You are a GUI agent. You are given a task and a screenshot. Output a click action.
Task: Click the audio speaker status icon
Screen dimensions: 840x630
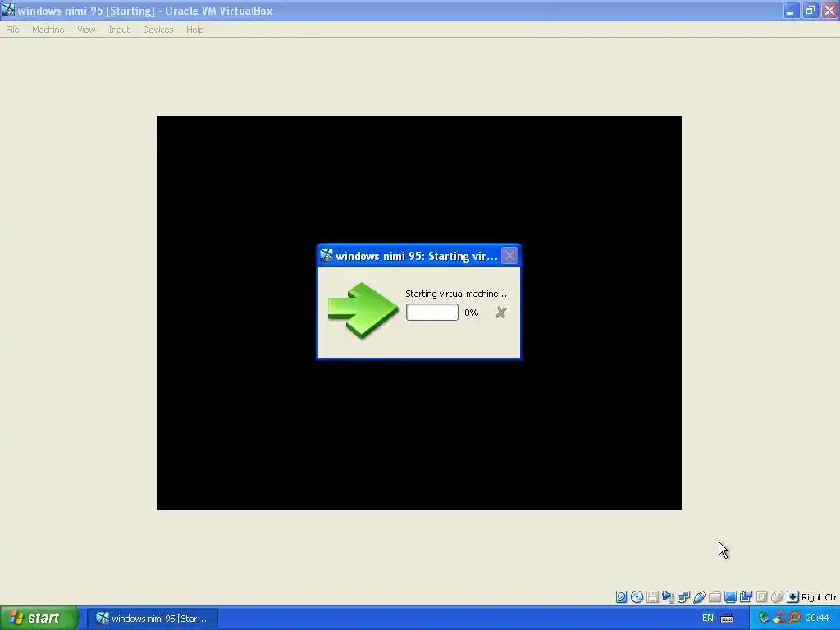pyautogui.click(x=668, y=597)
